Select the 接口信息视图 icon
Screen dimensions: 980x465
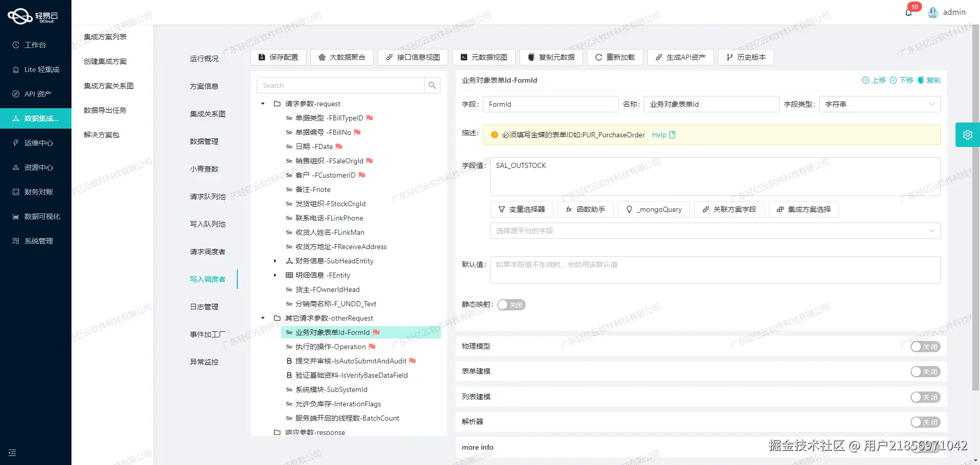[x=388, y=57]
